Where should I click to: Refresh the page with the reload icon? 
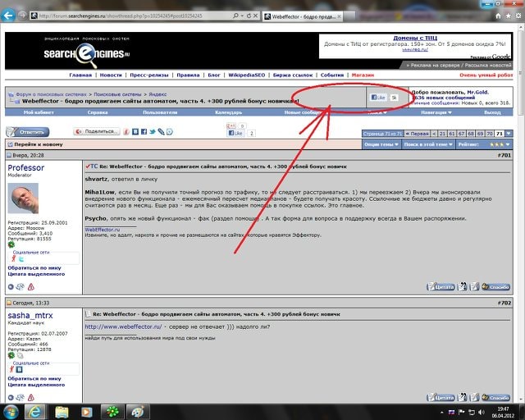coord(249,16)
